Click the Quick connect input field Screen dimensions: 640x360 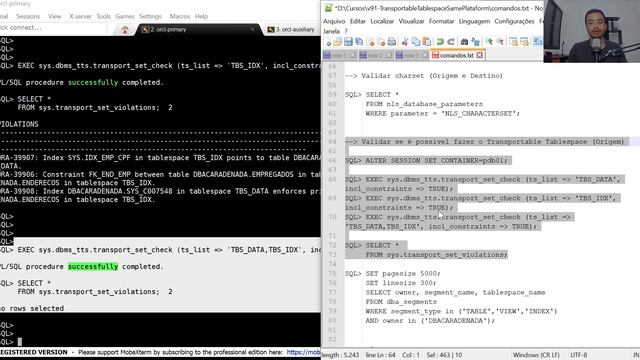[53, 28]
